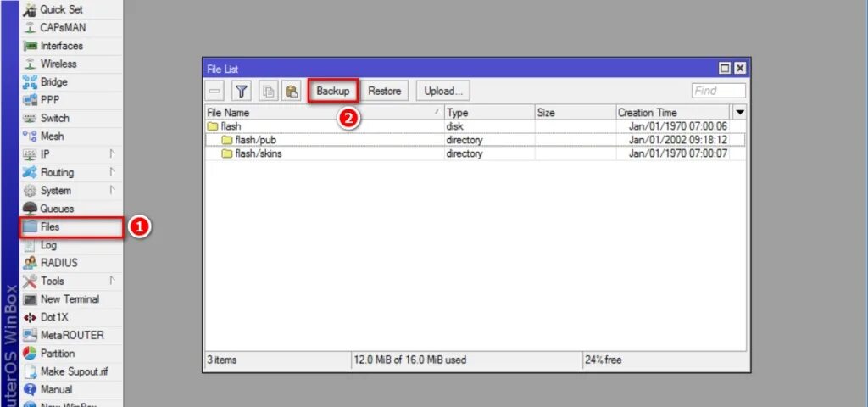The image size is (868, 407).
Task: Click the '24% free' status text
Action: (x=604, y=360)
